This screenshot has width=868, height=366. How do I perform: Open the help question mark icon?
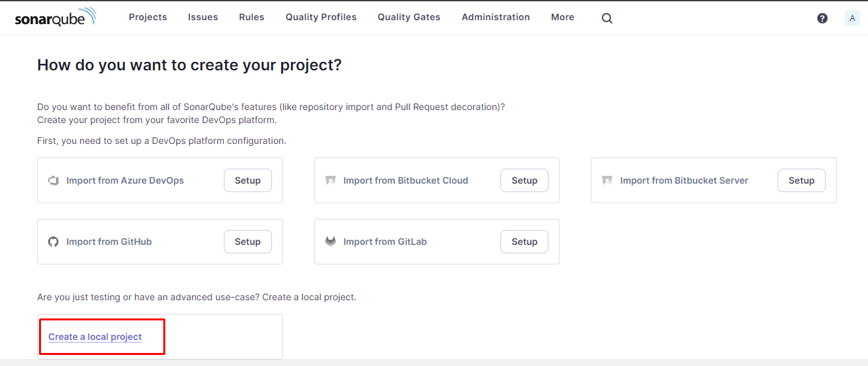tap(822, 18)
